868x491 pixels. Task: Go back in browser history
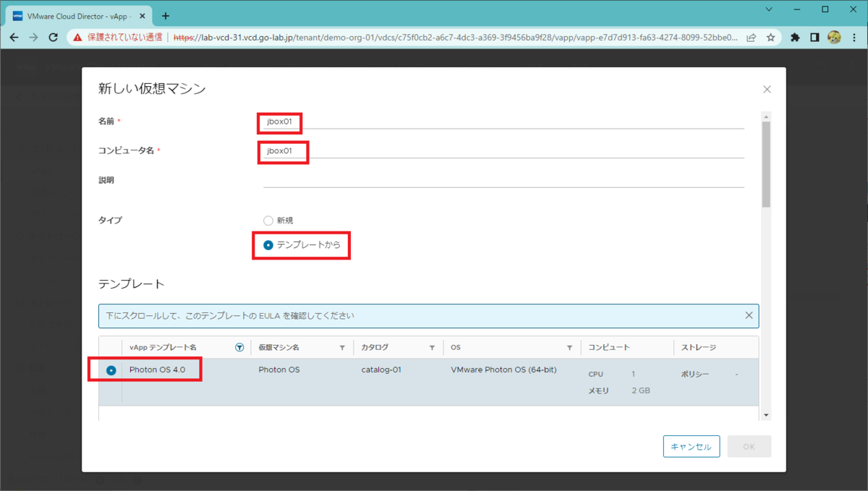14,37
